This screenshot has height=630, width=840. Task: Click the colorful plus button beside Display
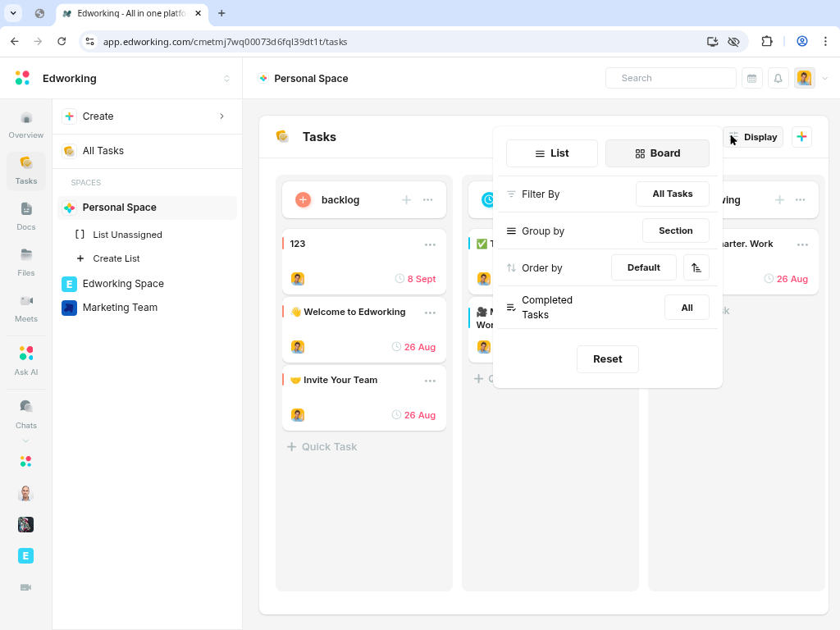click(801, 137)
